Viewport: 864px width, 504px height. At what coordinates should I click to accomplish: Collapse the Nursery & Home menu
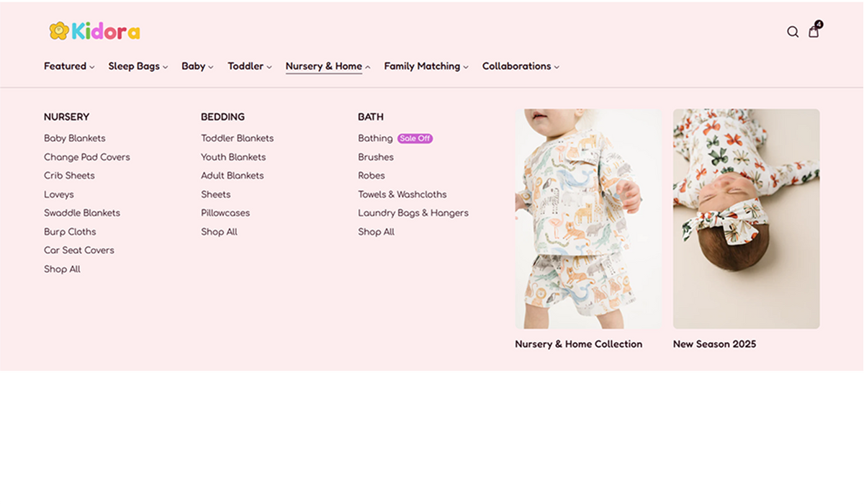pyautogui.click(x=328, y=66)
